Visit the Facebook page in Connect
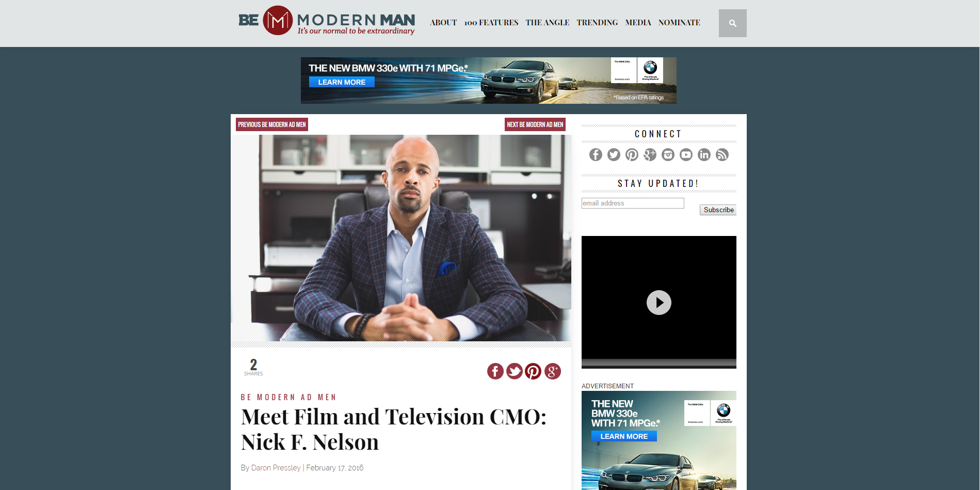The image size is (980, 490). coord(596,155)
